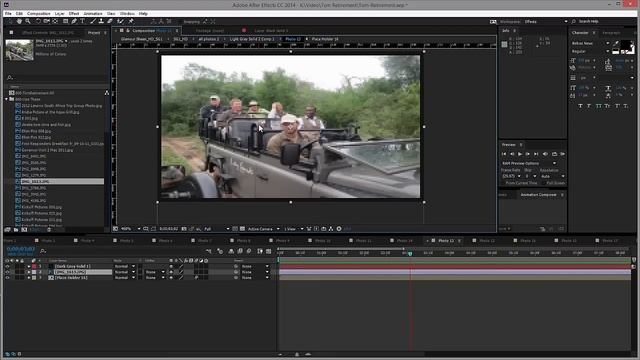Open the Workspace Effects dropdown
Image resolution: width=640 pixels, height=360 pixels.
[545, 22]
